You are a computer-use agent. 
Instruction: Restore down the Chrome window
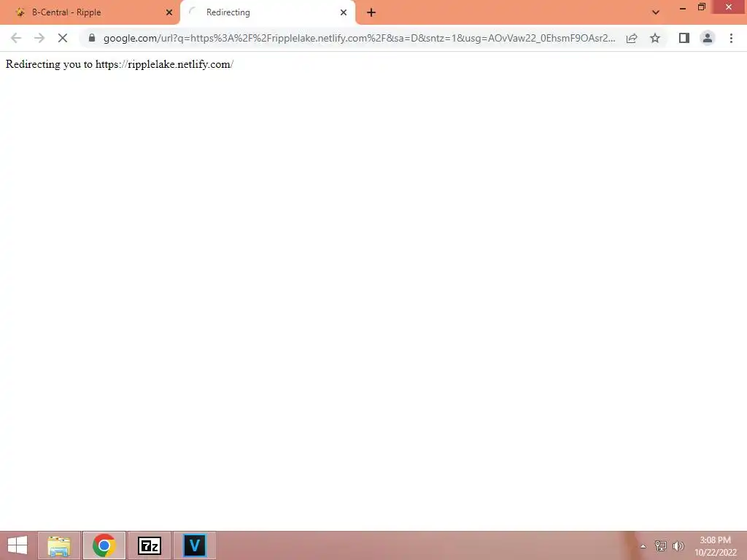[x=701, y=7]
